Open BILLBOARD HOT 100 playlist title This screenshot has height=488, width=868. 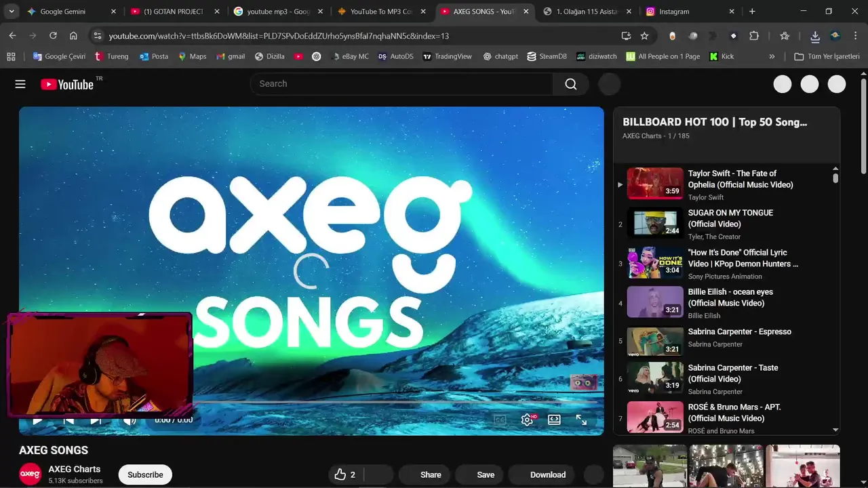coord(715,122)
